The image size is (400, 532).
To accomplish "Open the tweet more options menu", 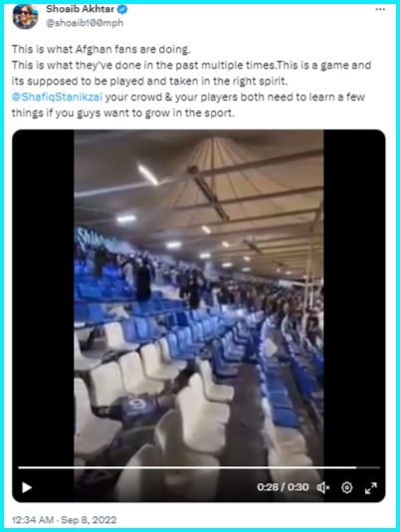I will (380, 9).
